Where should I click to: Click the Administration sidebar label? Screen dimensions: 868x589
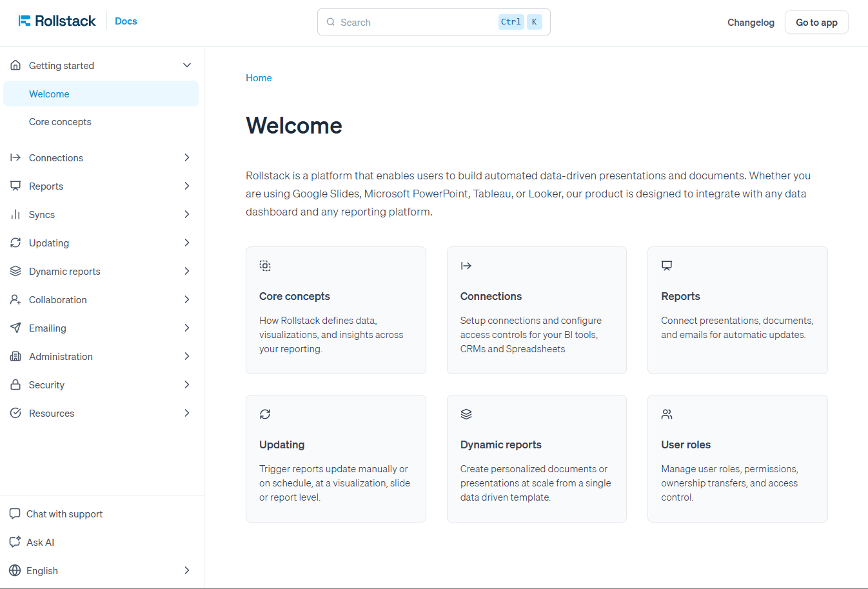click(61, 356)
